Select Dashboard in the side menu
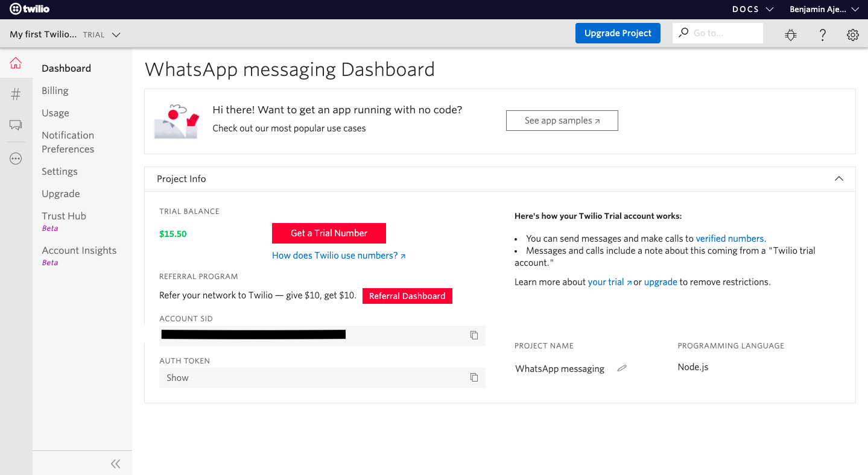868x475 pixels. coord(66,68)
